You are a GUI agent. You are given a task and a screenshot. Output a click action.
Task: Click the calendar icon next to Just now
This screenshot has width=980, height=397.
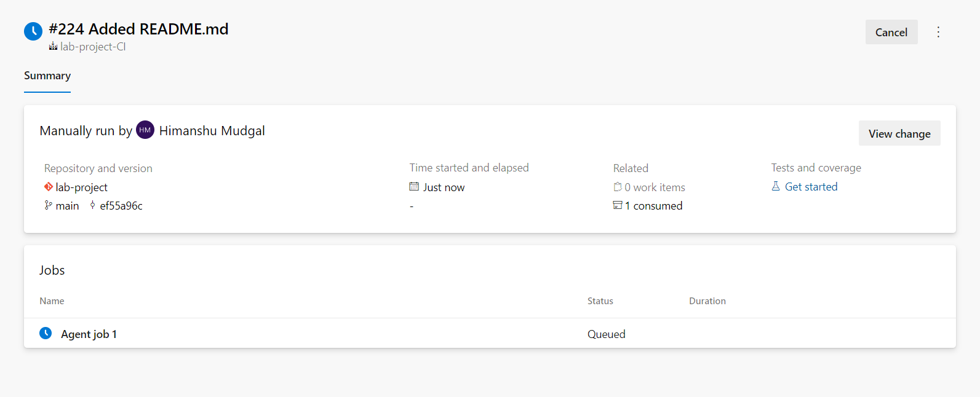(x=414, y=187)
